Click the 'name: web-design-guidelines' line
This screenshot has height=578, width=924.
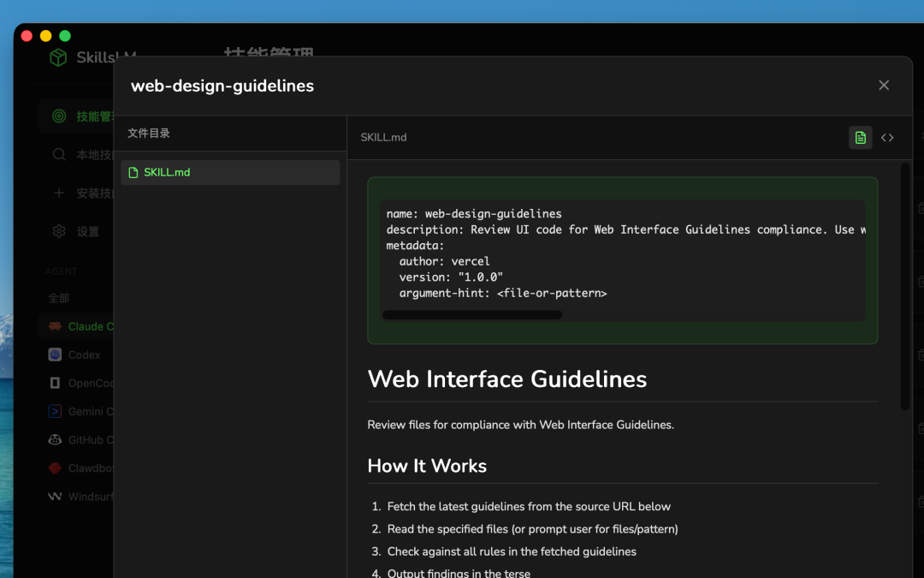point(474,213)
